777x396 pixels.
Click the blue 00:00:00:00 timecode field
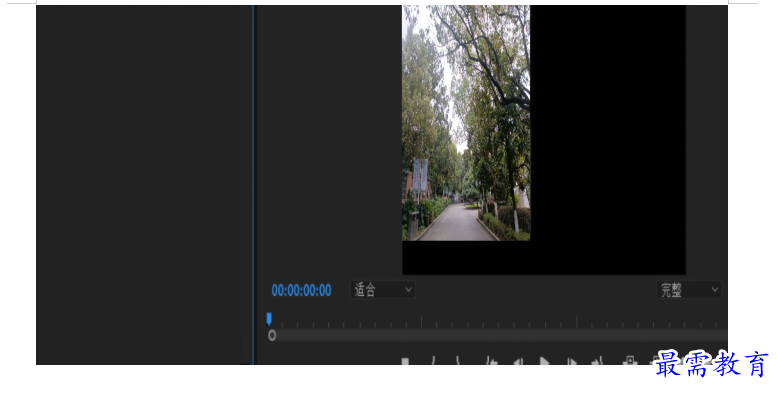[x=301, y=290]
